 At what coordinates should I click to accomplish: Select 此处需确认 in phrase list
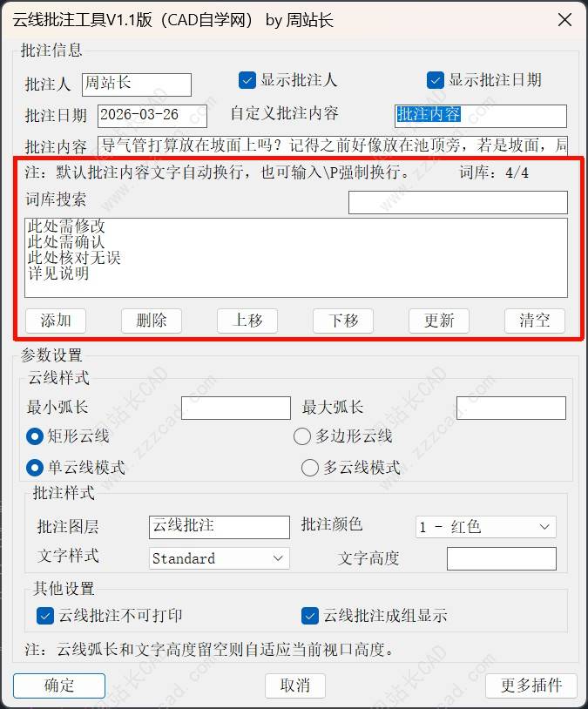(x=66, y=242)
